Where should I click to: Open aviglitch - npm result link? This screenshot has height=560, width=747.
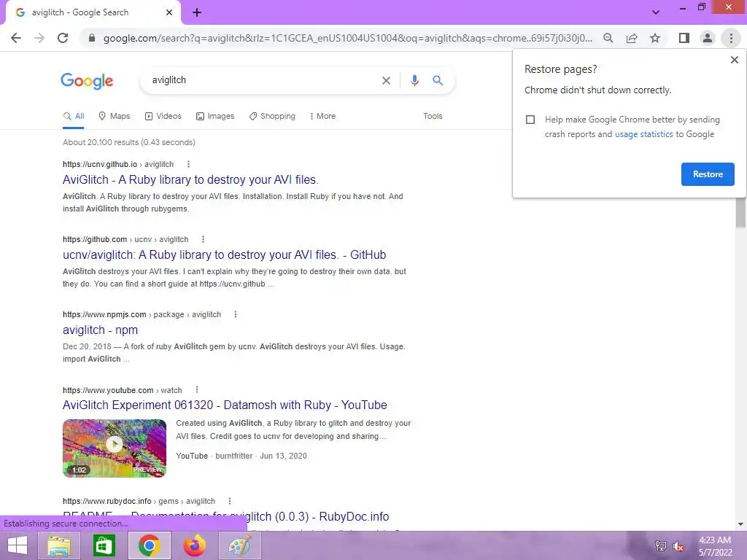[x=100, y=330]
